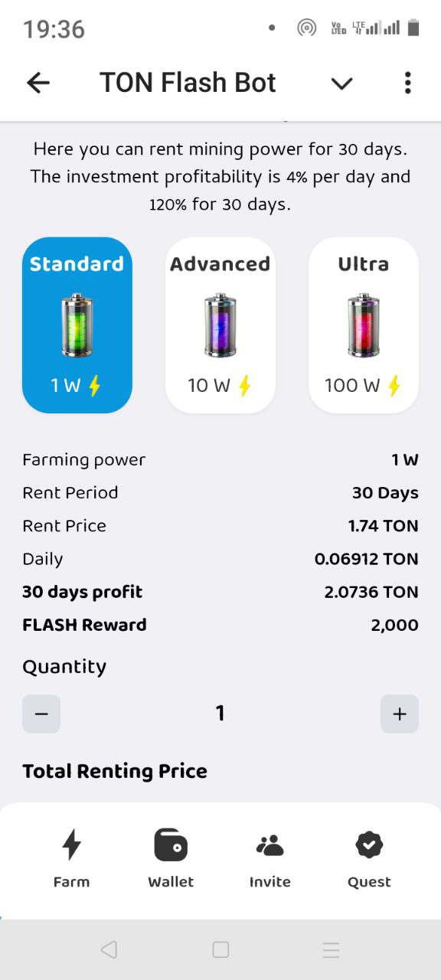Tap the red Ultra battery image
The width and height of the screenshot is (441, 980).
(x=364, y=325)
